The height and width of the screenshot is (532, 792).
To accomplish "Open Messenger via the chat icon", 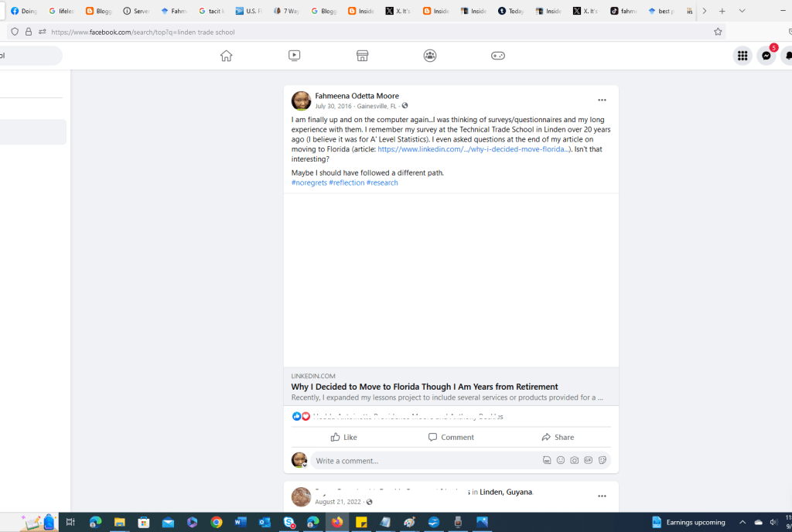I will point(765,55).
